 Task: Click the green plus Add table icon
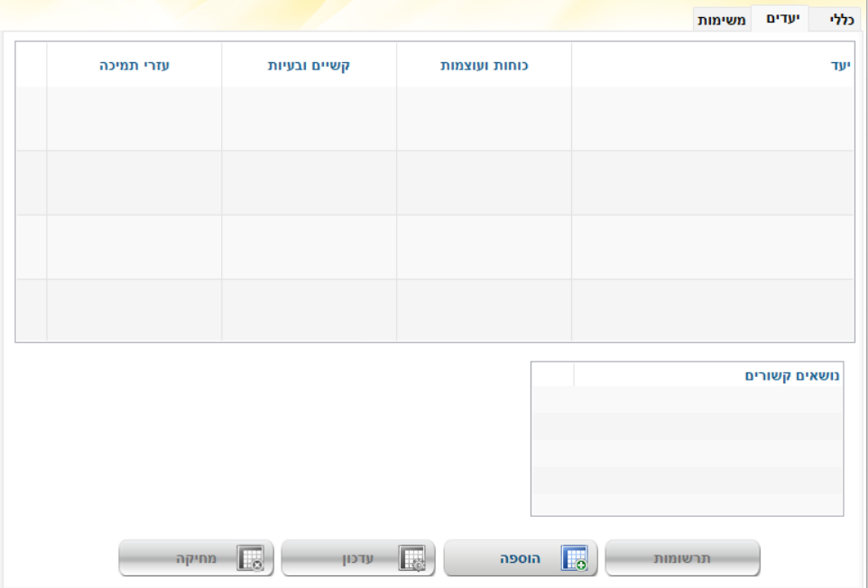pos(574,558)
